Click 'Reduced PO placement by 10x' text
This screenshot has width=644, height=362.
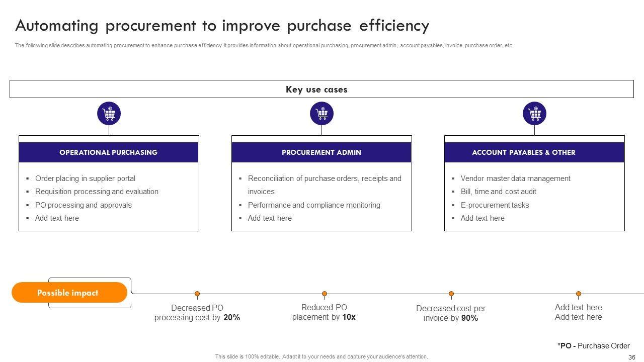pyautogui.click(x=324, y=312)
